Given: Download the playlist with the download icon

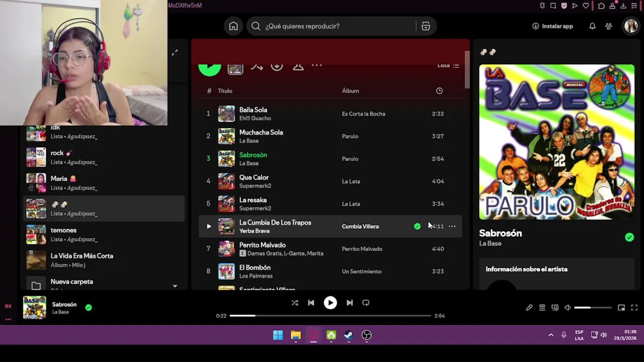Looking at the screenshot, I should point(277,66).
